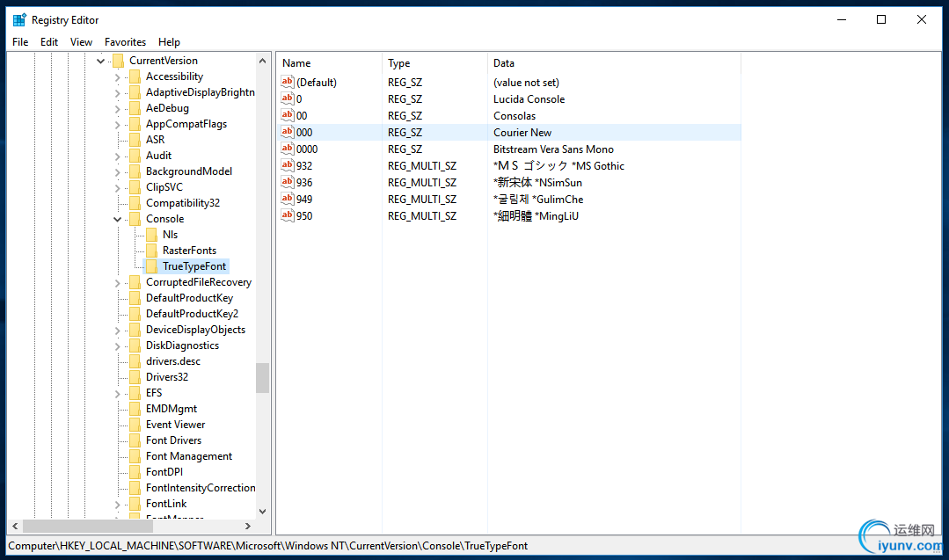Image resolution: width=949 pixels, height=560 pixels.
Task: Click the string icon beside value 000
Action: (x=288, y=132)
